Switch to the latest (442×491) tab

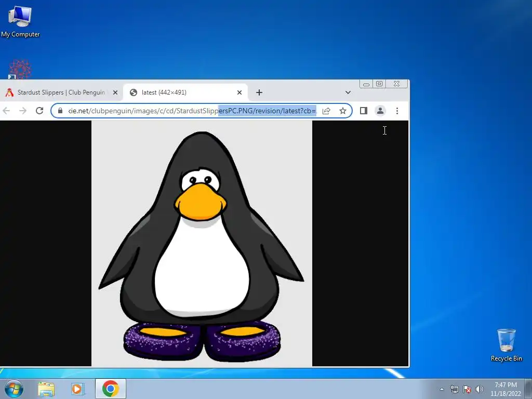[185, 92]
